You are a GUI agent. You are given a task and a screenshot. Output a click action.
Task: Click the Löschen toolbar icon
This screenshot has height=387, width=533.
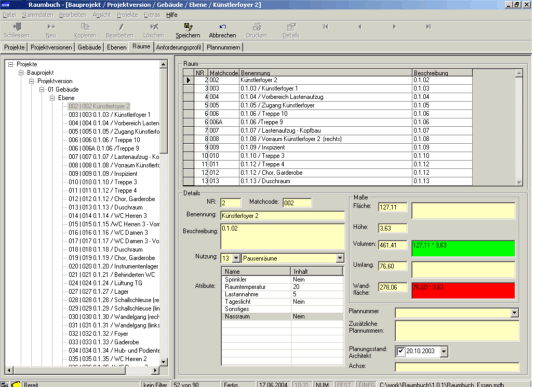(x=154, y=27)
